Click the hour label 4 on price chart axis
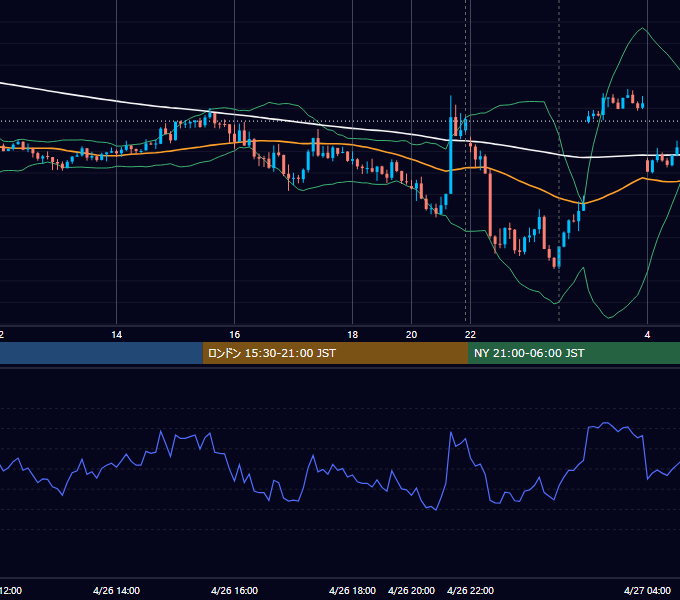The height and width of the screenshot is (600, 680). (647, 335)
